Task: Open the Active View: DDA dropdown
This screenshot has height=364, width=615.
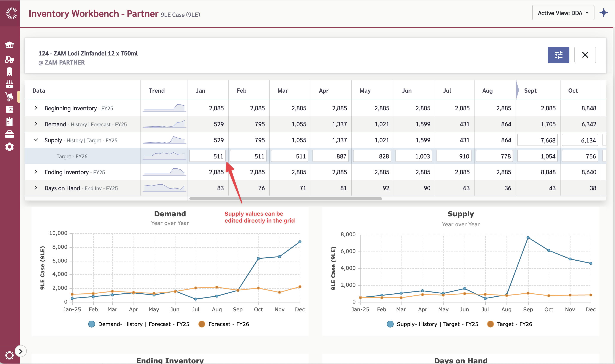Action: tap(563, 13)
